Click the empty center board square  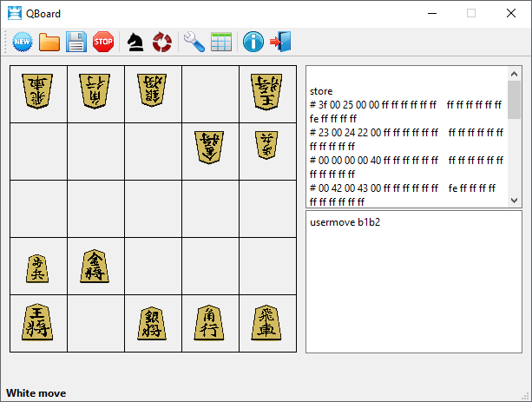153,208
